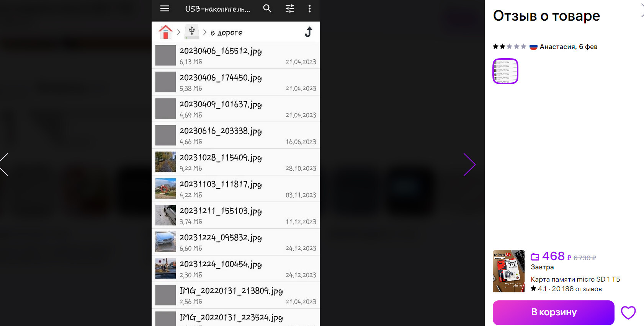Select file 20231028_115409.jpg

point(236,162)
